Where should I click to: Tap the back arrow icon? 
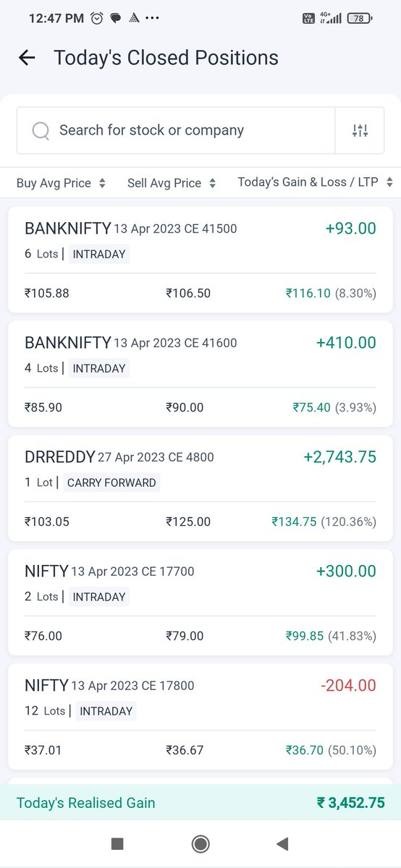tap(27, 58)
